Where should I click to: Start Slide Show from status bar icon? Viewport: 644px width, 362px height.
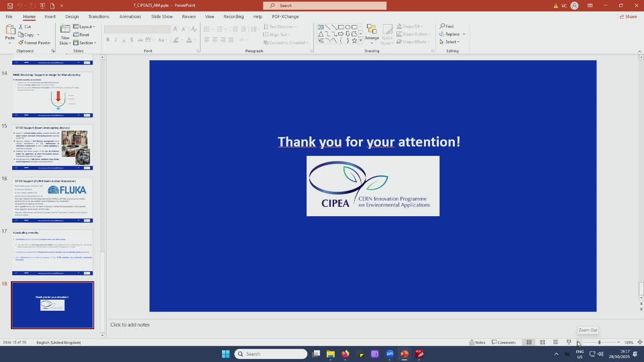pyautogui.click(x=569, y=342)
